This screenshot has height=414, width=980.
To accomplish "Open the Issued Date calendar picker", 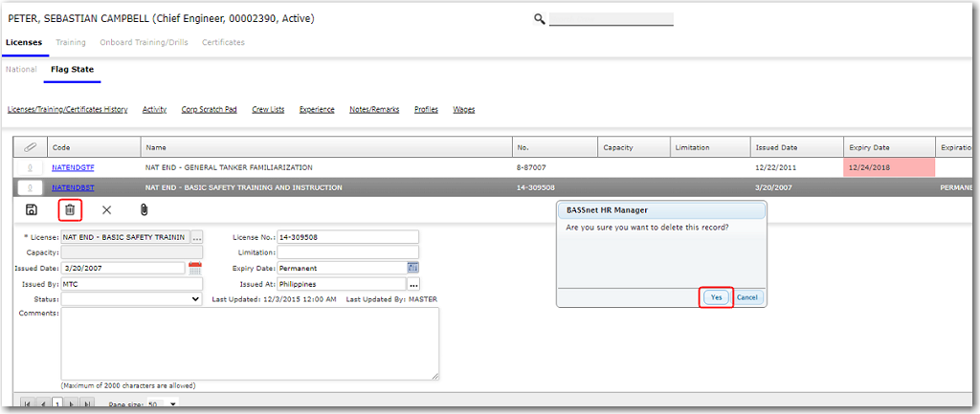I will pyautogui.click(x=195, y=268).
